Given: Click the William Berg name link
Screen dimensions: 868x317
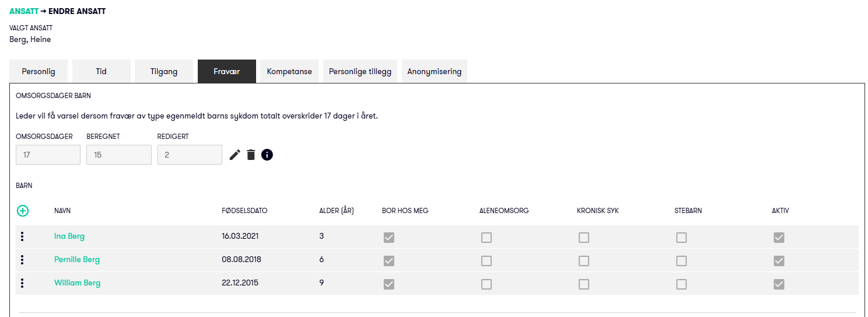Looking at the screenshot, I should coord(77,283).
